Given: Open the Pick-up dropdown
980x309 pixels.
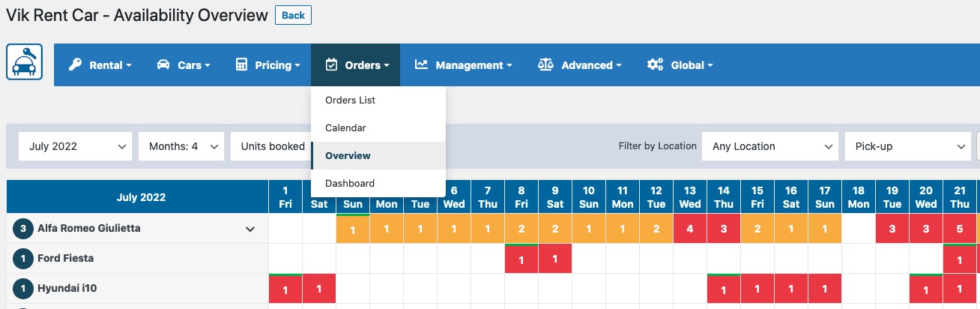Looking at the screenshot, I should pyautogui.click(x=908, y=146).
